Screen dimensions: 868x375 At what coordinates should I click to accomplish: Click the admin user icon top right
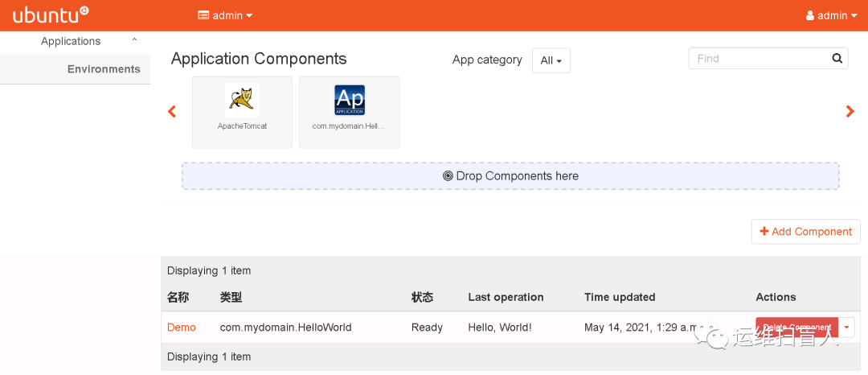coord(810,15)
